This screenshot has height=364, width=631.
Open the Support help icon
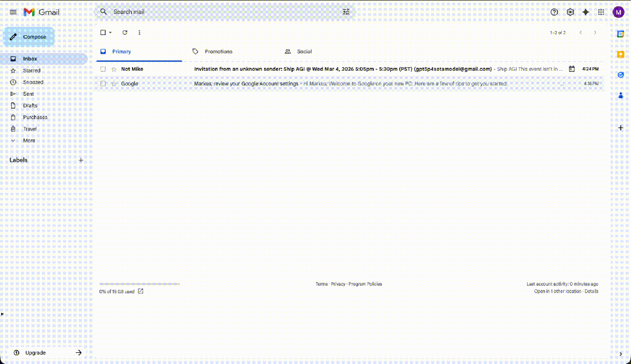click(554, 12)
